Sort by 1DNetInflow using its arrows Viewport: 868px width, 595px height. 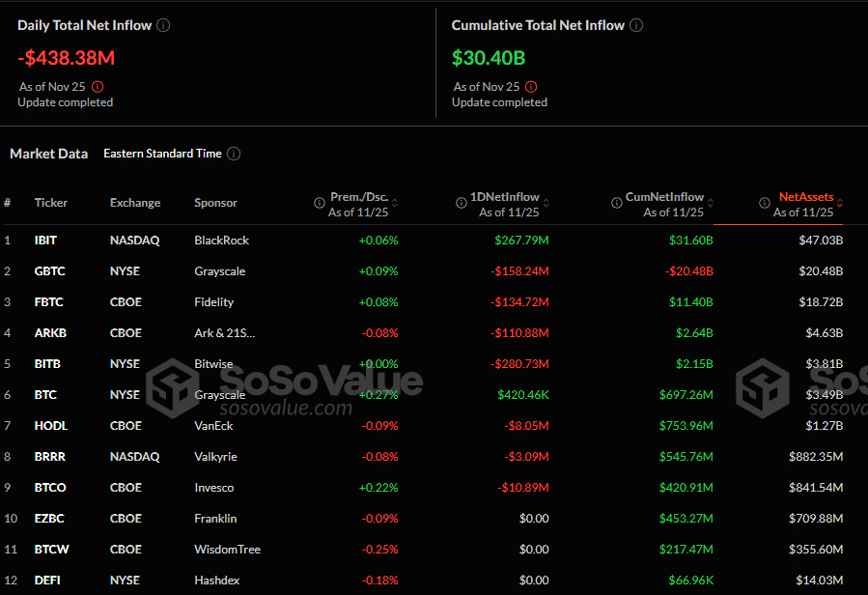coord(546,203)
